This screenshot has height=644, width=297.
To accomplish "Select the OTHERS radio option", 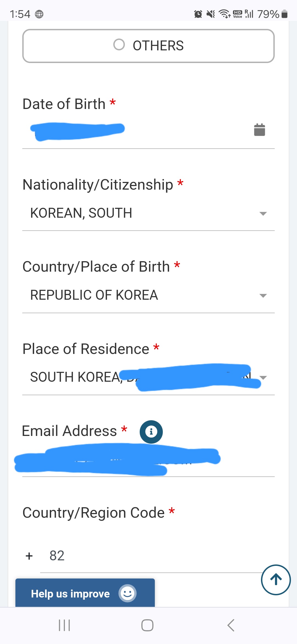I will pyautogui.click(x=119, y=45).
